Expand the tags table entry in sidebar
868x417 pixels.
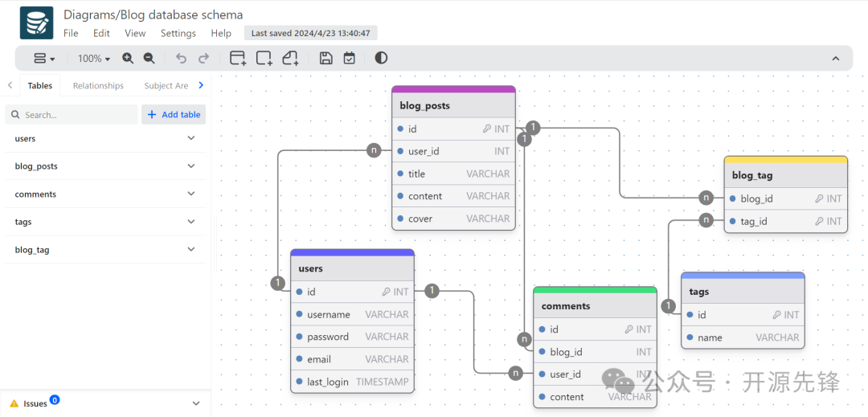tap(105, 222)
